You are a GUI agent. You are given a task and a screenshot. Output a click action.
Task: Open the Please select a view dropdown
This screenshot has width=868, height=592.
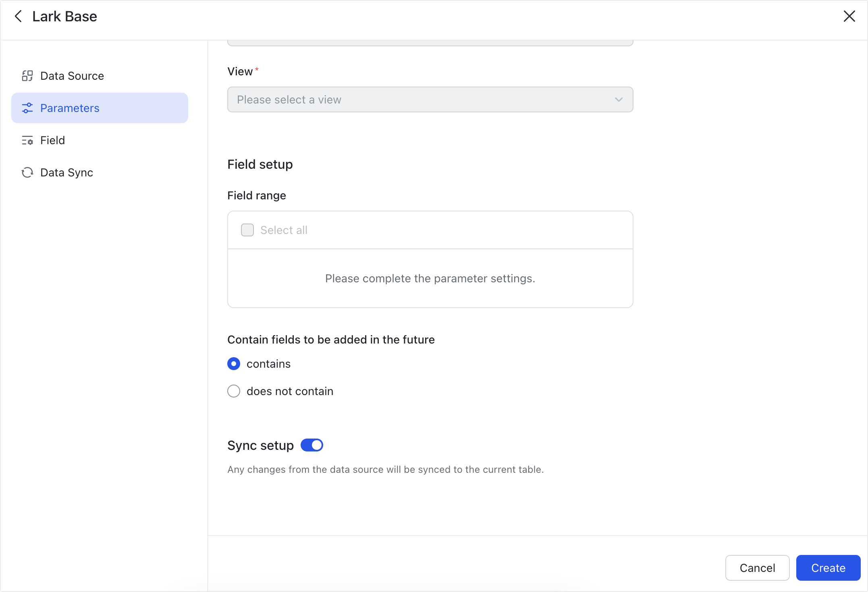(x=430, y=99)
